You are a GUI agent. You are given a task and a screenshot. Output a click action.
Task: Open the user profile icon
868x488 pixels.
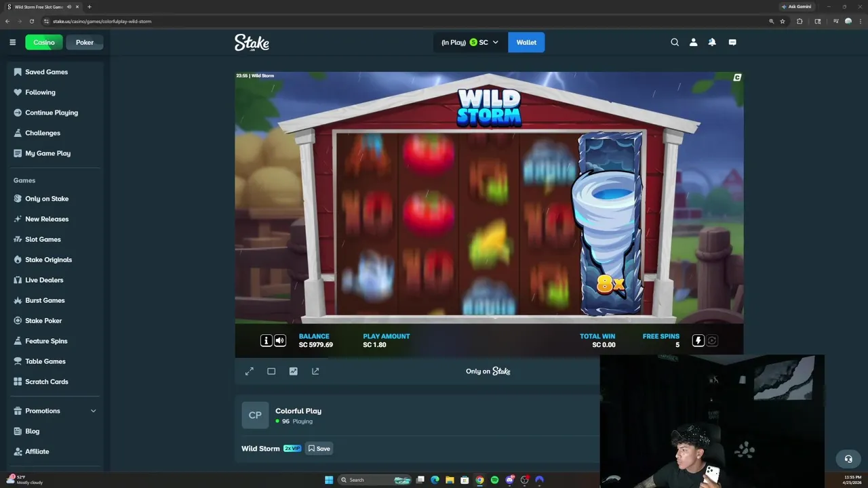[693, 42]
